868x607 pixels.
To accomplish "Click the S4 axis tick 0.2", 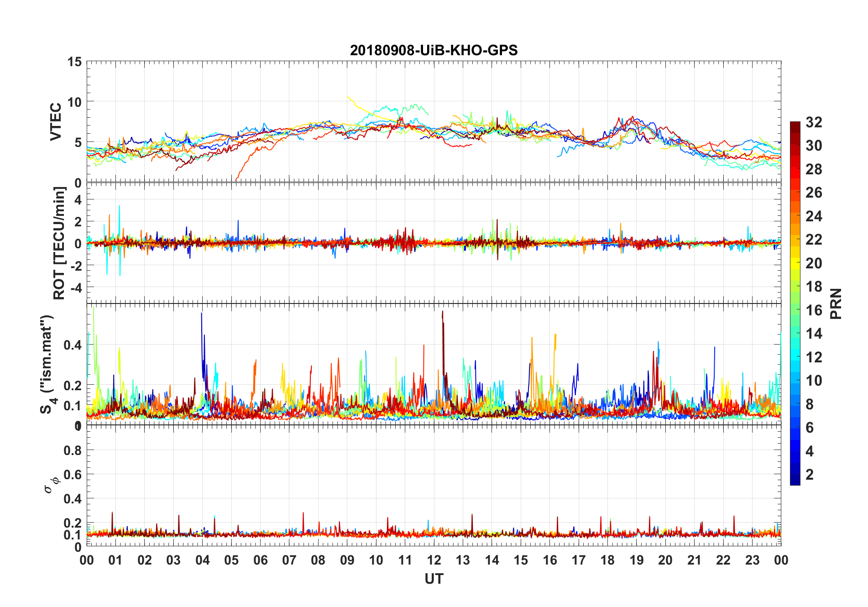I will click(73, 386).
